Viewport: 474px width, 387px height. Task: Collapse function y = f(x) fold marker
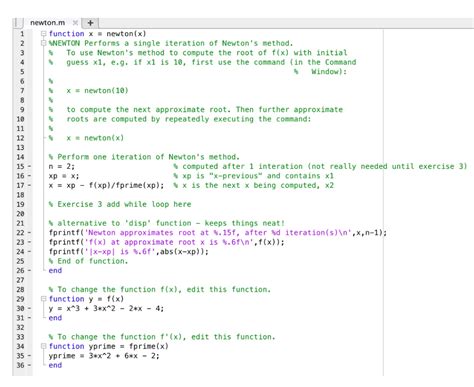43,299
